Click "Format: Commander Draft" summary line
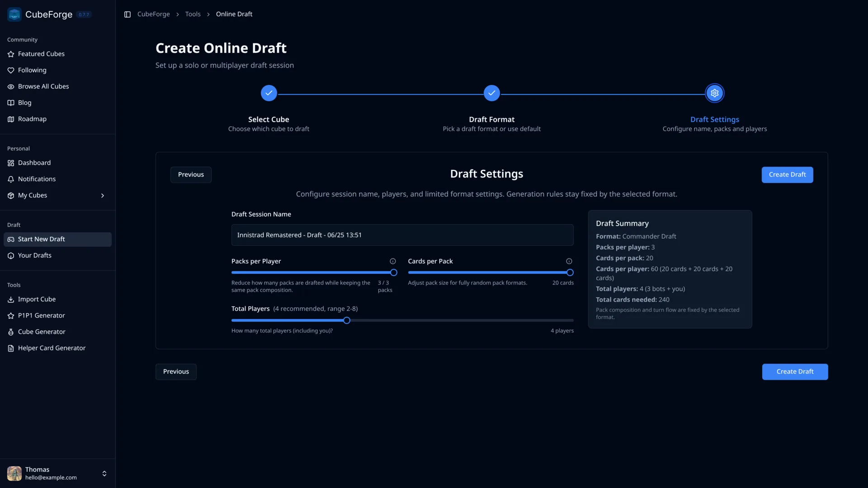868x488 pixels. [636, 237]
